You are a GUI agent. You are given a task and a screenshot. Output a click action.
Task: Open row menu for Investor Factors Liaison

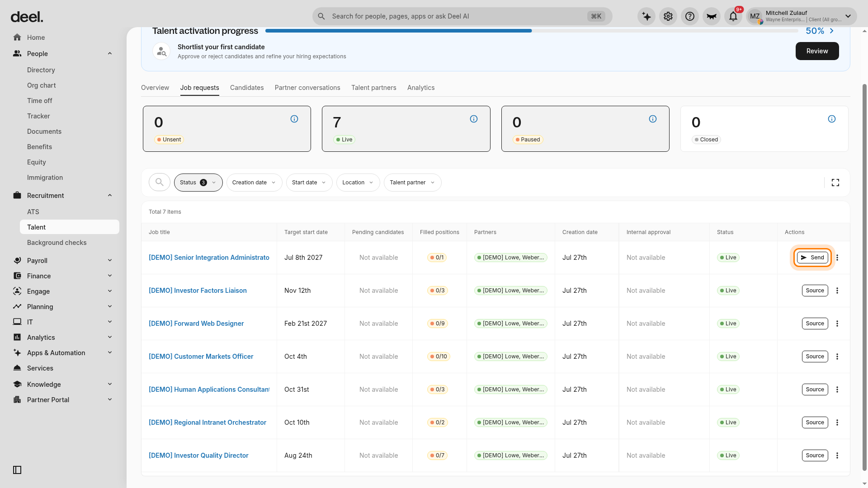click(x=837, y=291)
